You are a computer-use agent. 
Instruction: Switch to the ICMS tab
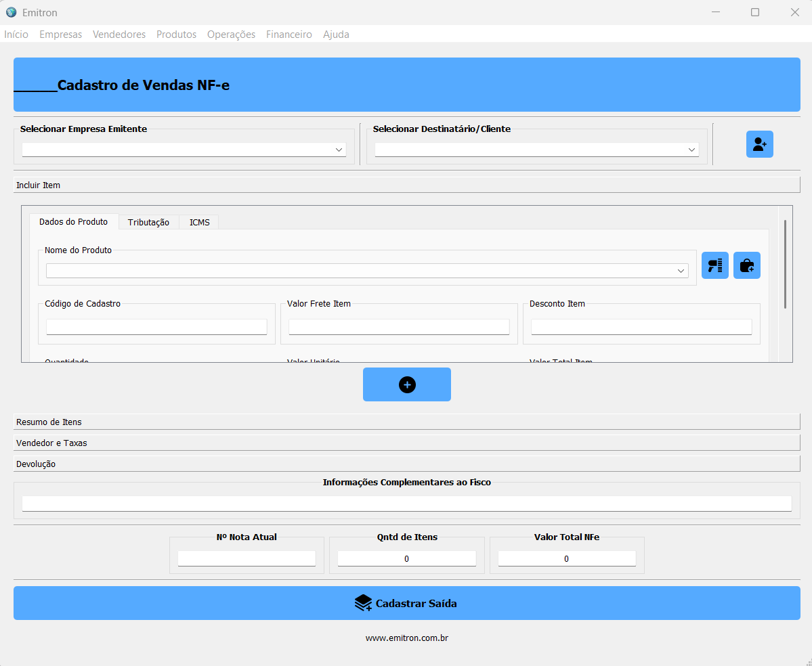click(199, 222)
